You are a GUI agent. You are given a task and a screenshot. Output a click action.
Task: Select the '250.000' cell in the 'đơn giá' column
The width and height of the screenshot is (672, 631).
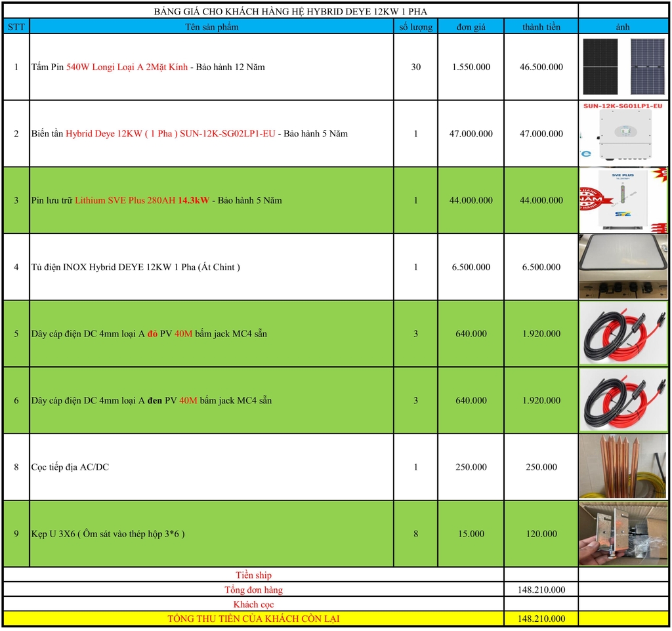pyautogui.click(x=471, y=467)
